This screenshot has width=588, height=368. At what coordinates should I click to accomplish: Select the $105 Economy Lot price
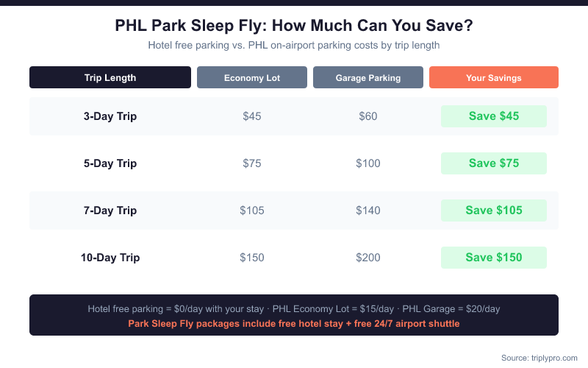(x=252, y=210)
